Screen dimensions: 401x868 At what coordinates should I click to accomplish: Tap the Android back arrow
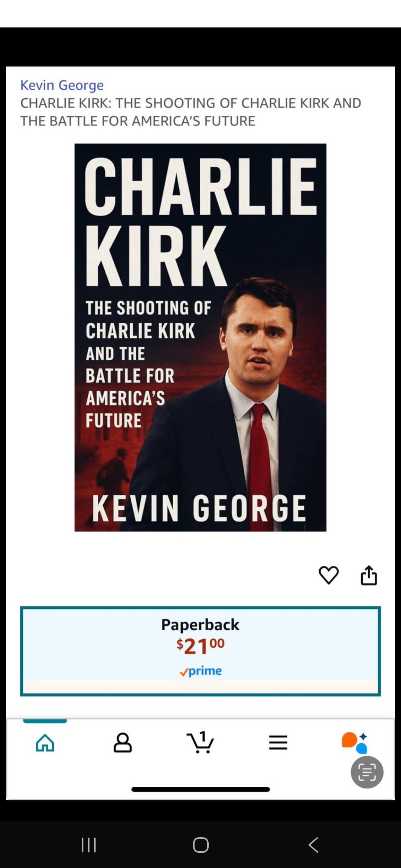click(313, 845)
